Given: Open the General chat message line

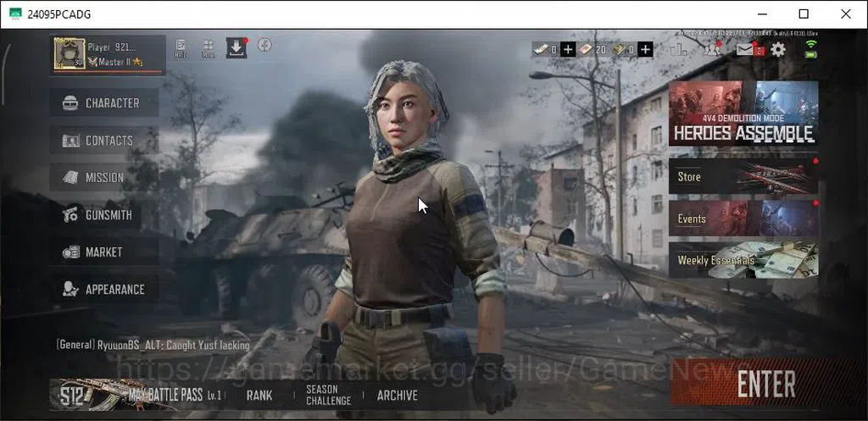Looking at the screenshot, I should pos(153,346).
